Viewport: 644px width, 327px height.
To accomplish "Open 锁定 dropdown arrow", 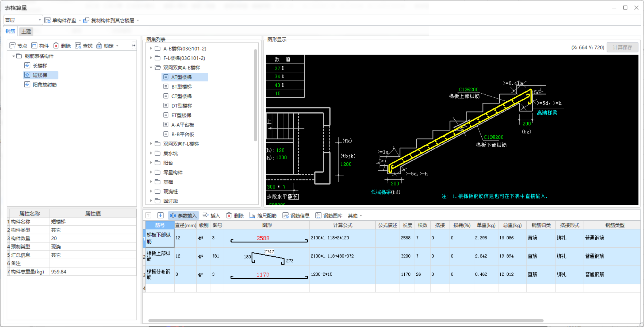I will coord(117,46).
